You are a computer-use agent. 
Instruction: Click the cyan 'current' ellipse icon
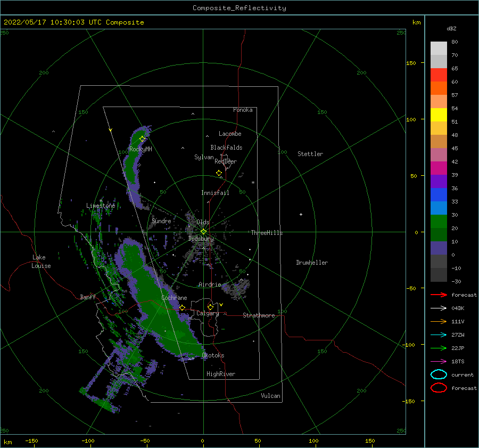coord(439,374)
